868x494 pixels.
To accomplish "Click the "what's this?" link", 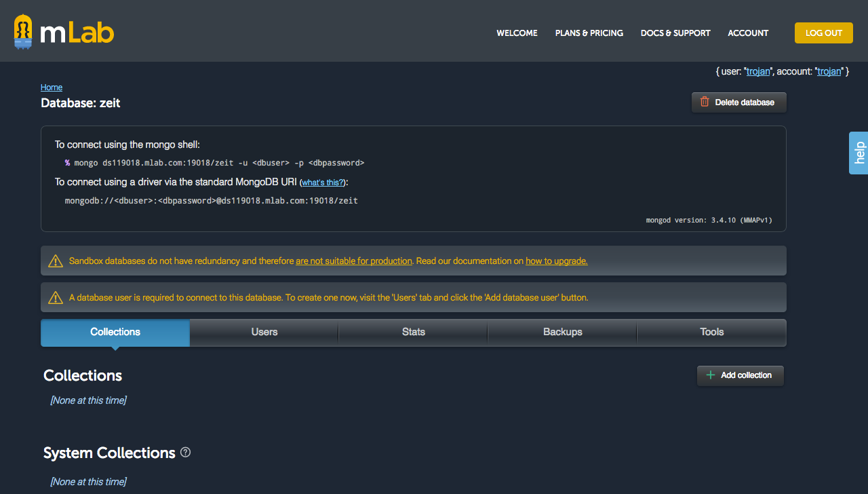I will (x=323, y=183).
